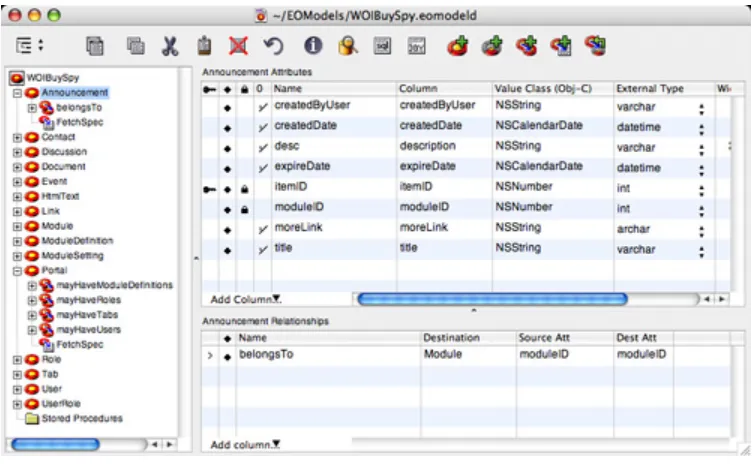The height and width of the screenshot is (464, 752).
Task: Select FetchSpec under Announcement
Action: (x=80, y=122)
